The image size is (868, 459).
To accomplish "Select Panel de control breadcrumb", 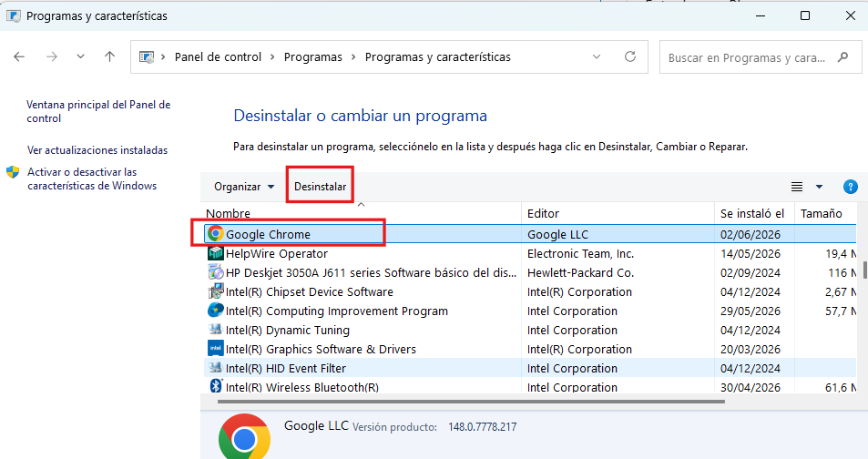I will coord(218,57).
